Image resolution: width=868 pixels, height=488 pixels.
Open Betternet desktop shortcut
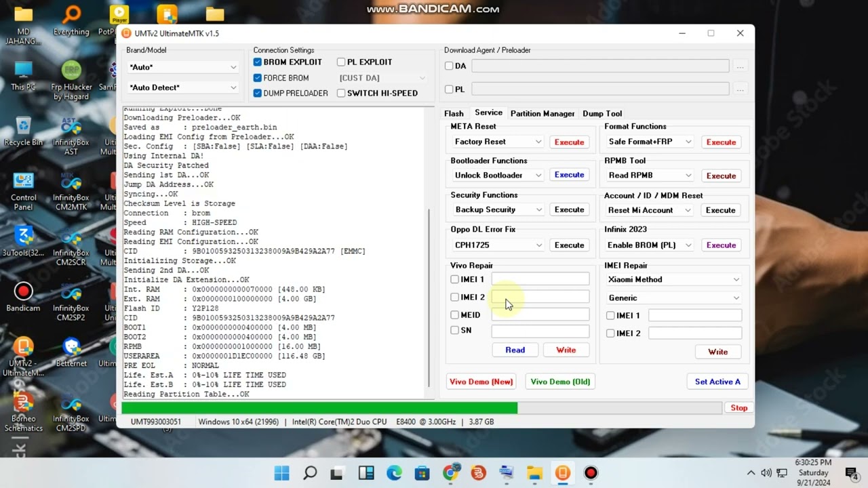pyautogui.click(x=71, y=352)
